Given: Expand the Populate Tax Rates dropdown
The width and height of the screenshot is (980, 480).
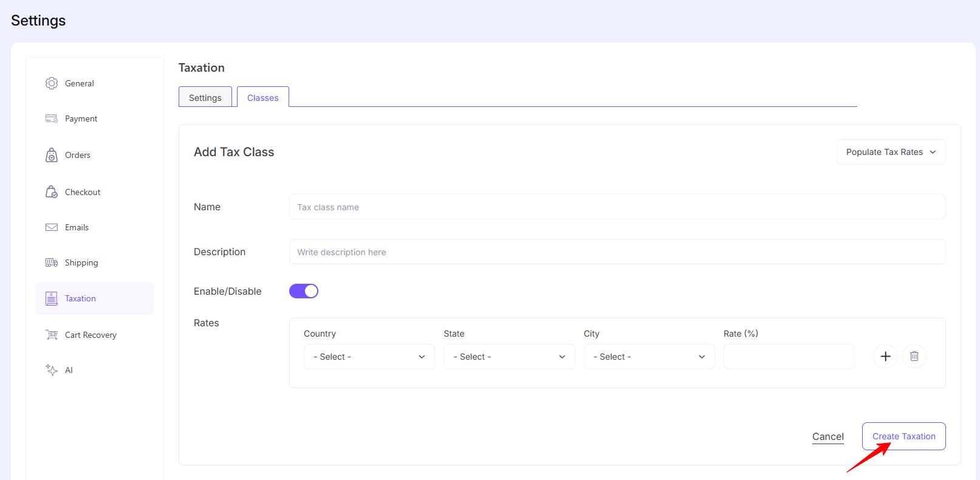Looking at the screenshot, I should pyautogui.click(x=891, y=152).
